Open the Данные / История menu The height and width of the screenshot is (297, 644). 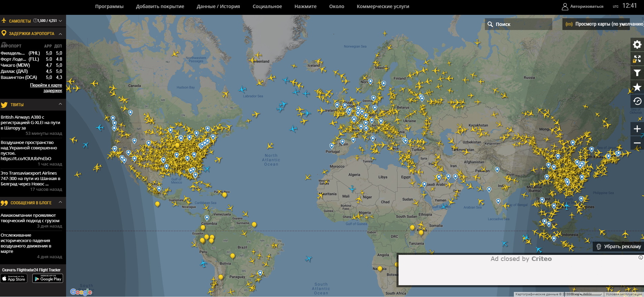[x=218, y=6]
